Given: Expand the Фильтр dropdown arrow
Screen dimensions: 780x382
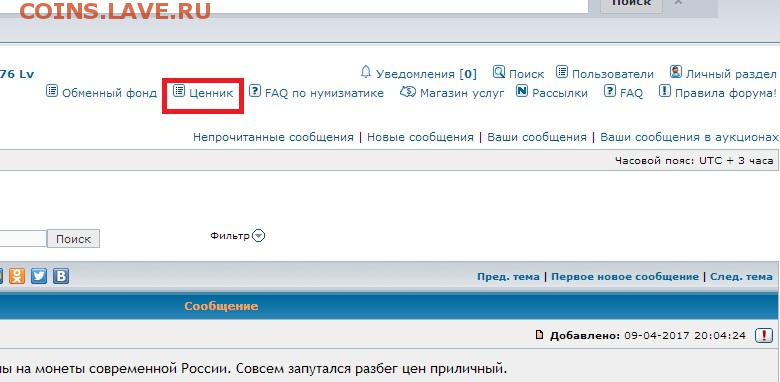Looking at the screenshot, I should coord(258,235).
